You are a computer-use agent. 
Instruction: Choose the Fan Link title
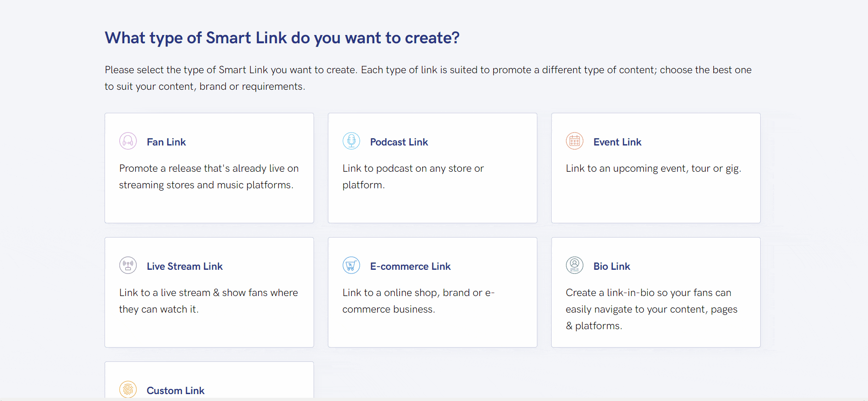coord(166,142)
